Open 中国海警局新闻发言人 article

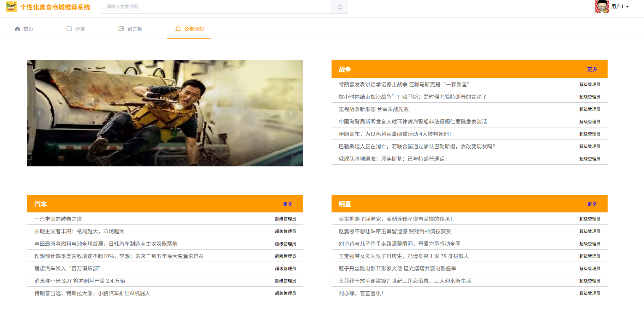point(413,121)
